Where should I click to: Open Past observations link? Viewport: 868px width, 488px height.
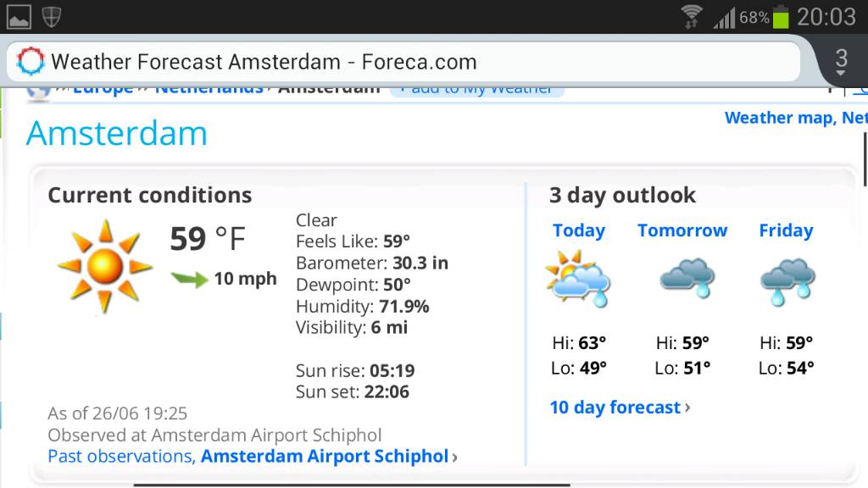[x=120, y=457]
